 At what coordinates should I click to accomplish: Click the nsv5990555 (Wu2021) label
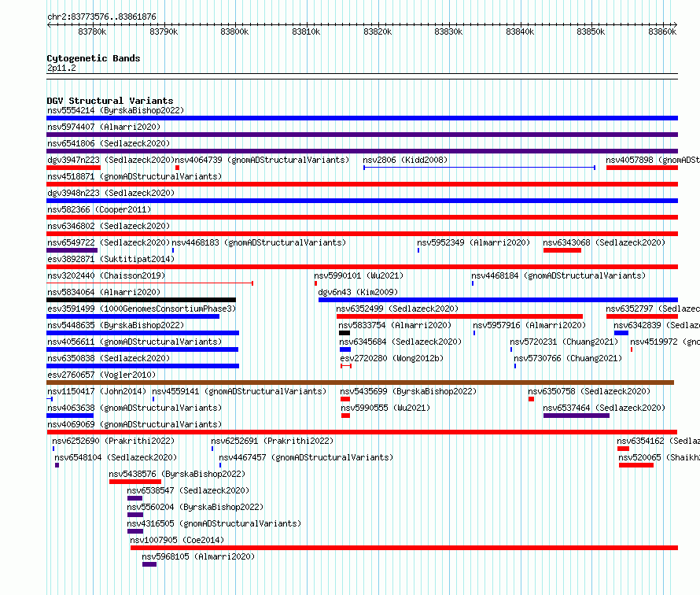click(x=385, y=408)
